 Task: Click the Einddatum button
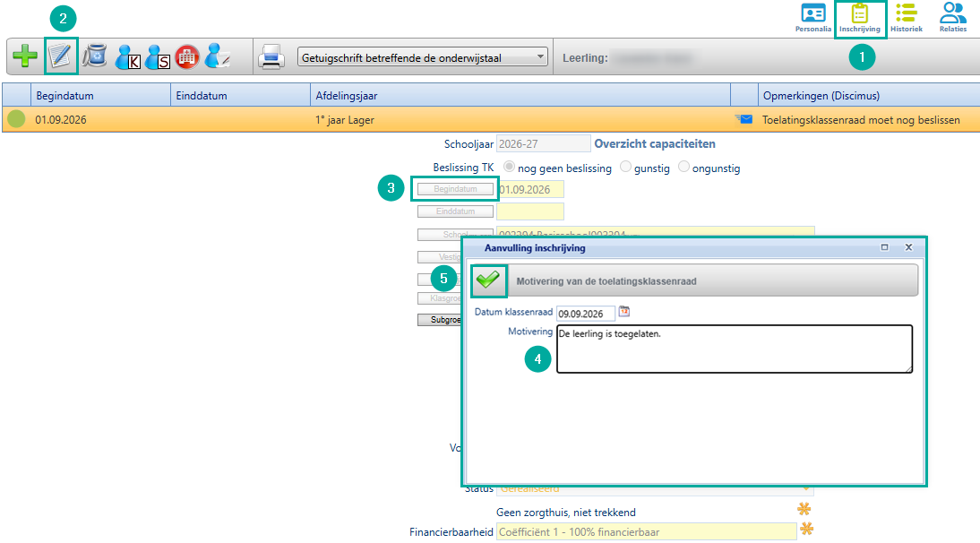[455, 211]
